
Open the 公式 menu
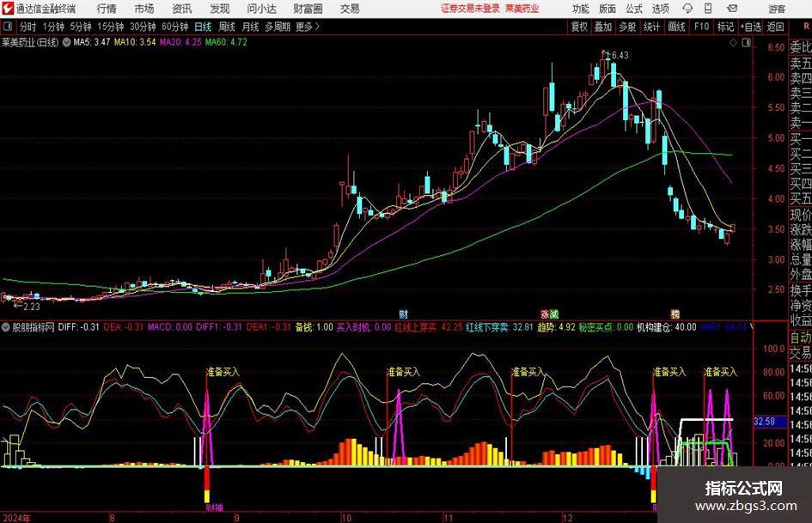pyautogui.click(x=634, y=9)
